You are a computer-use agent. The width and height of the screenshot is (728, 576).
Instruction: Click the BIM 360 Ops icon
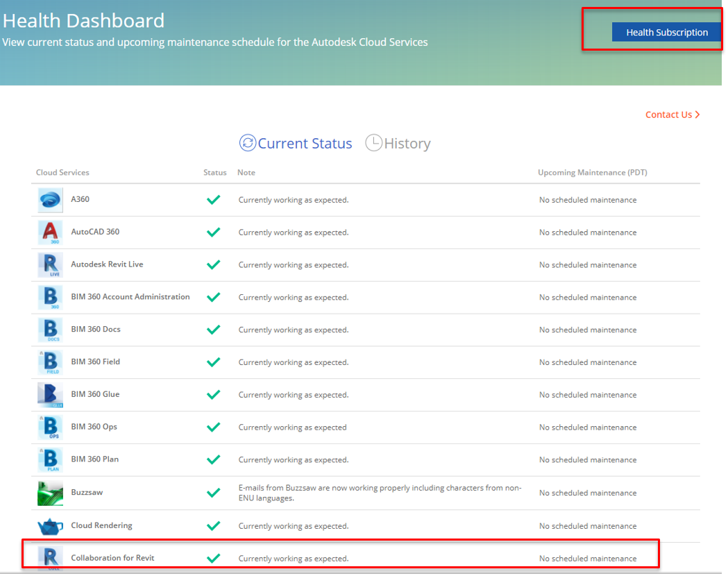[x=50, y=427]
